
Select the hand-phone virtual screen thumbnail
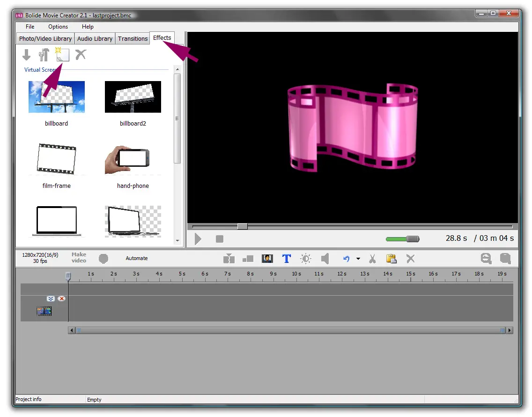click(x=133, y=160)
